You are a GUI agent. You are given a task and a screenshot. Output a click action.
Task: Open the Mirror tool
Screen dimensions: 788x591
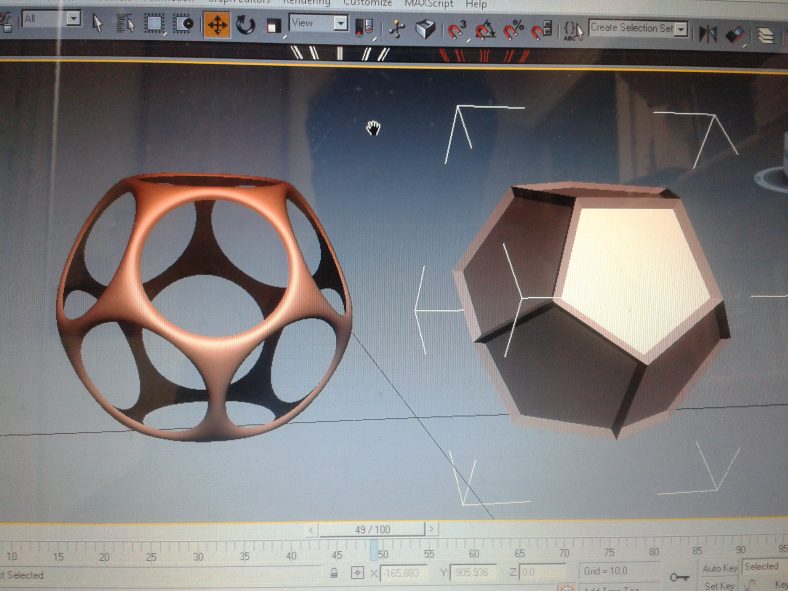(708, 33)
